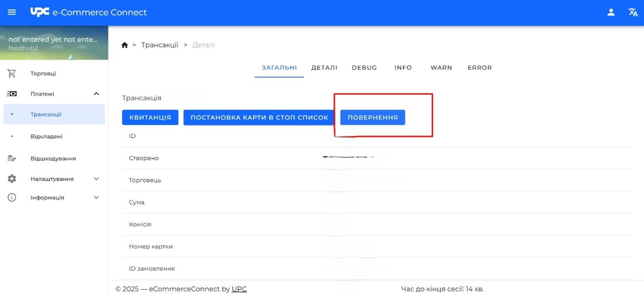This screenshot has height=295, width=644.
Task: Open the hamburger navigation menu
Action: [x=12, y=12]
